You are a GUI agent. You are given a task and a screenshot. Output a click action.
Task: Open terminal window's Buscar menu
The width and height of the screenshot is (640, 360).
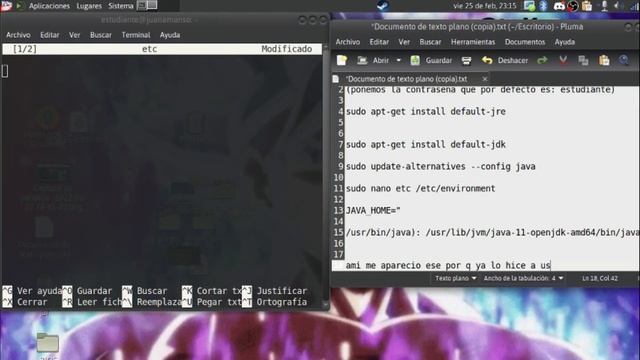[x=101, y=35]
